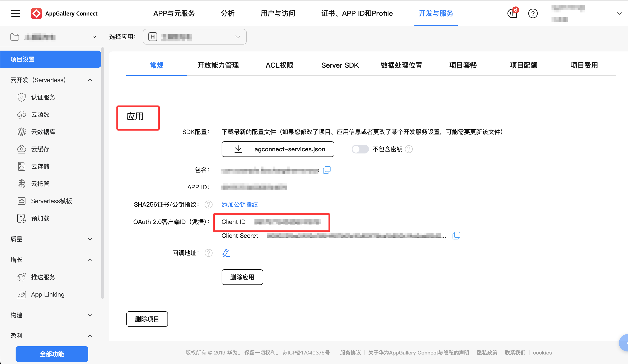The width and height of the screenshot is (628, 364).
Task: Edit the callback address with pencil icon
Action: point(226,253)
